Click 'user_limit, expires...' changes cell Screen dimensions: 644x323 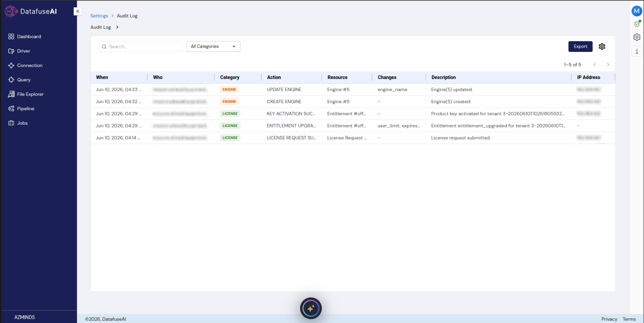point(399,126)
